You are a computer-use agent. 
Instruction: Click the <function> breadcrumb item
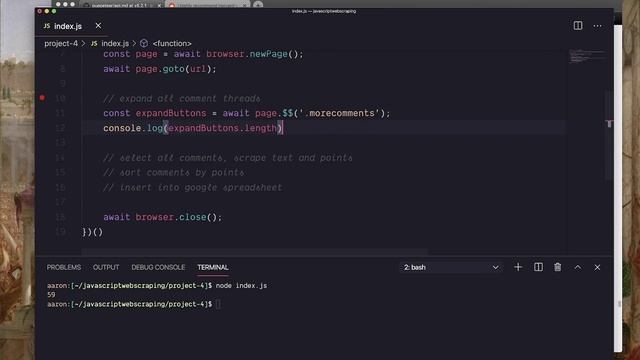[x=172, y=43]
